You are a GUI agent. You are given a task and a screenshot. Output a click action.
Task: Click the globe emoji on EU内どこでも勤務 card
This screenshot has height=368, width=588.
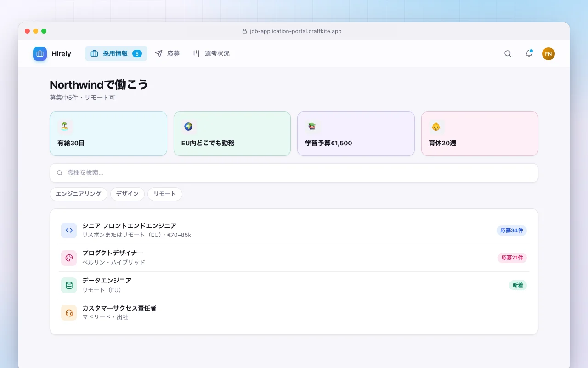point(188,126)
